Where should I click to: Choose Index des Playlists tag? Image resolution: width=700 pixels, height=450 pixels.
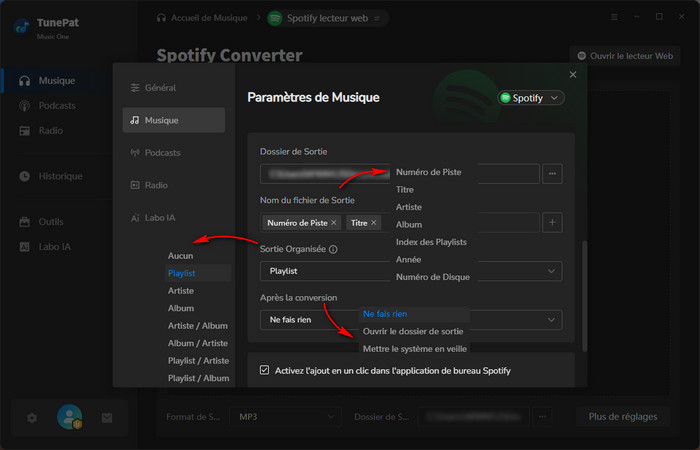coord(431,242)
